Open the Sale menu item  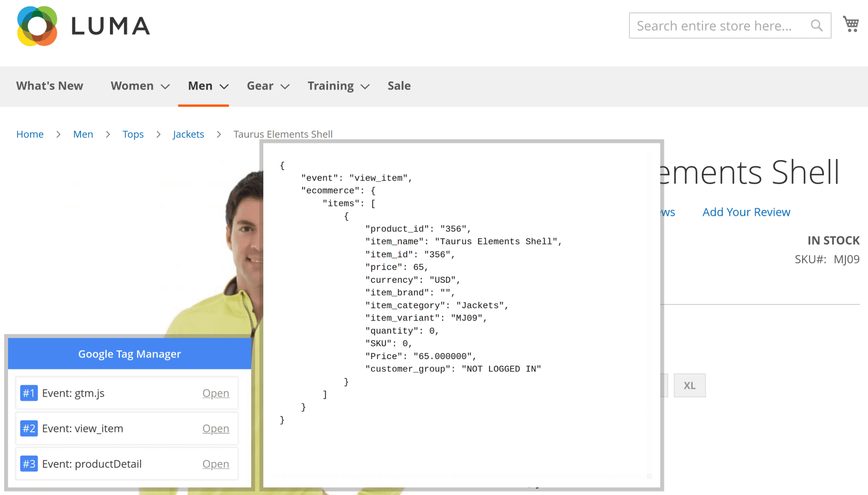click(399, 86)
